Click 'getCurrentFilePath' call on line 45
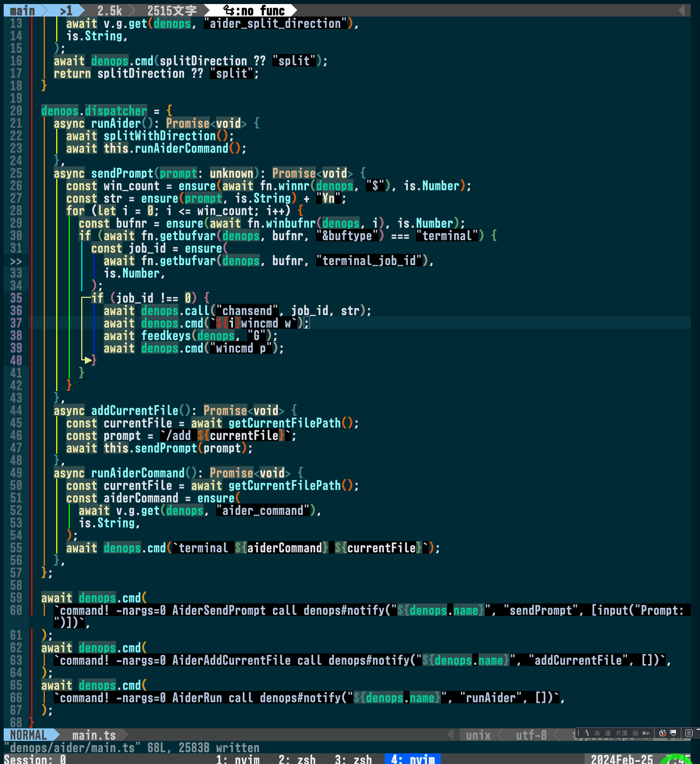Viewport: 700px width, 764px height. tap(284, 423)
